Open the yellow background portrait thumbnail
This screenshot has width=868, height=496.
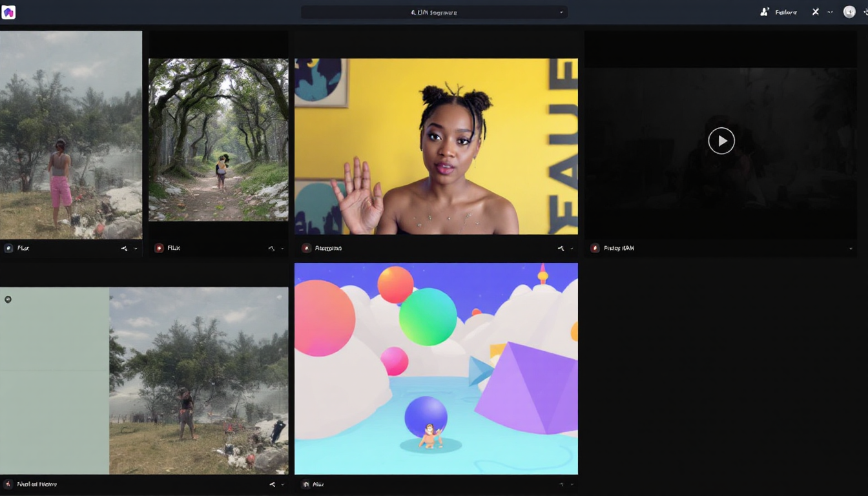coord(436,147)
